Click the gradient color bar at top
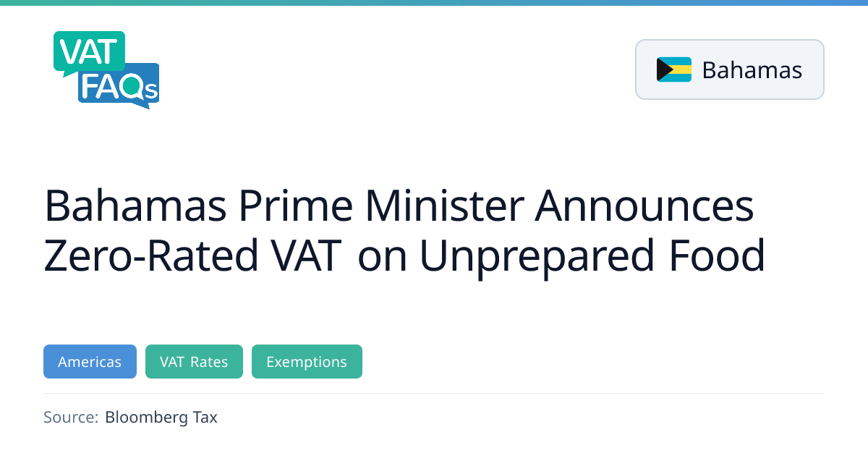The height and width of the screenshot is (456, 868). click(434, 3)
